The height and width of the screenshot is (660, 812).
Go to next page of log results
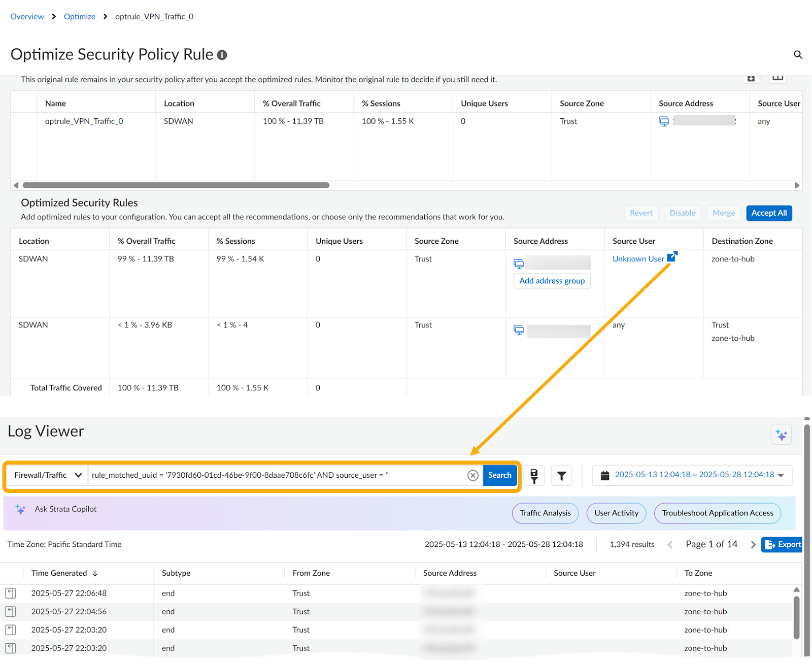click(x=753, y=545)
